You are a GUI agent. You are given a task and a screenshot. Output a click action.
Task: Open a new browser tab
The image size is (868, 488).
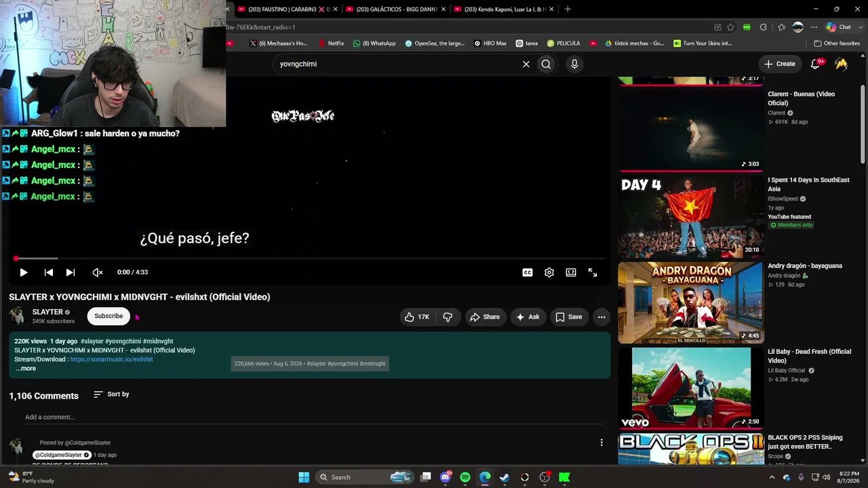(x=568, y=9)
